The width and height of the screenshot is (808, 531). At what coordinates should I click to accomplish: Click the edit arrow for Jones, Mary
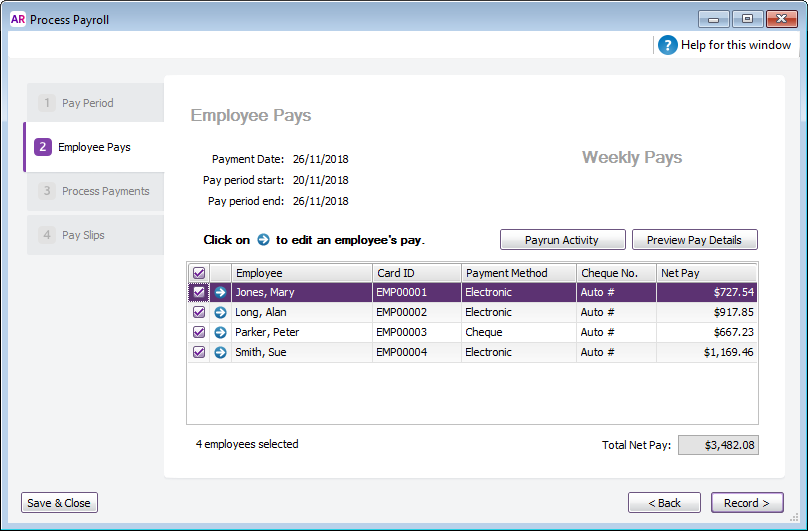coord(220,292)
